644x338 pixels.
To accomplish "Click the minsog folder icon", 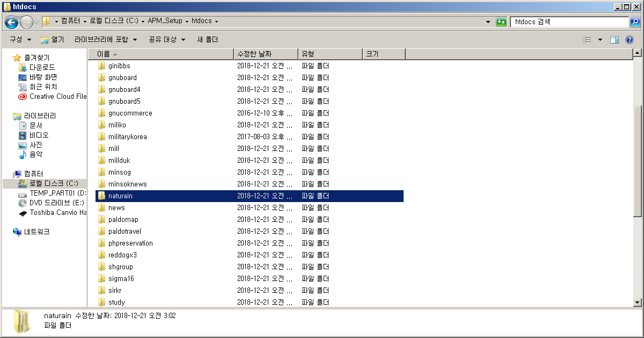I will (101, 172).
